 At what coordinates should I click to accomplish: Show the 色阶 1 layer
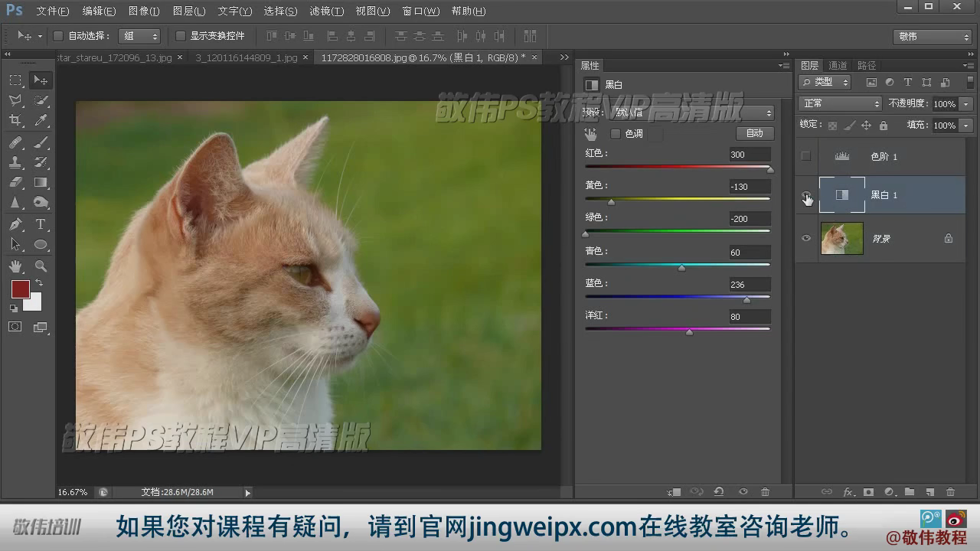[805, 156]
